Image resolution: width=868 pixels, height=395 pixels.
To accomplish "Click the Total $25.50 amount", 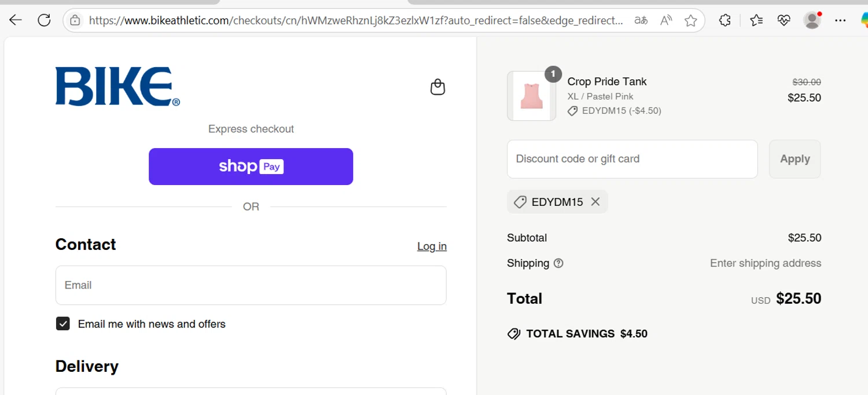I will [799, 298].
